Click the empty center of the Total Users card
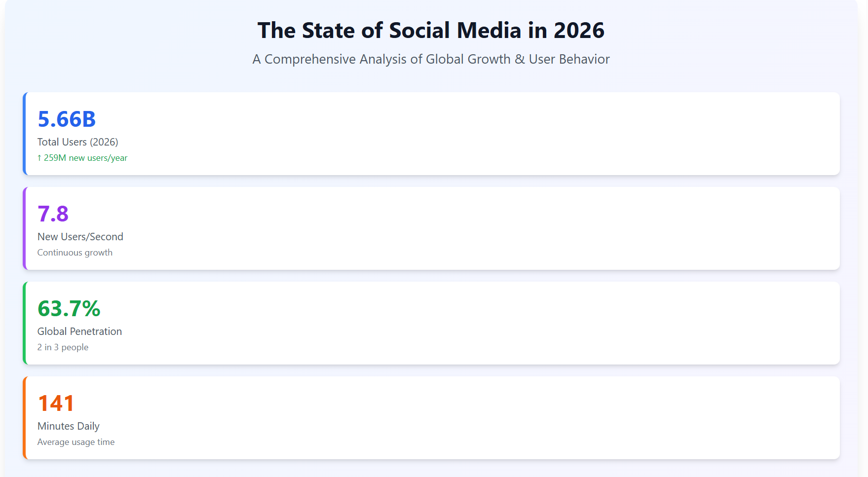The image size is (868, 477). [x=432, y=134]
